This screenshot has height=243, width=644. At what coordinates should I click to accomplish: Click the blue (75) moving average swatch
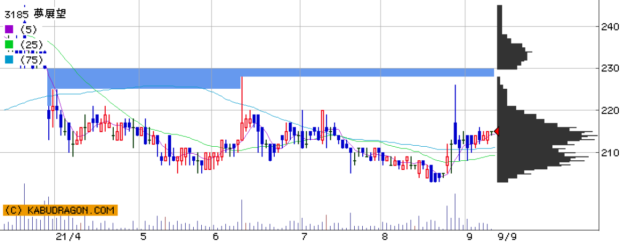(x=9, y=59)
